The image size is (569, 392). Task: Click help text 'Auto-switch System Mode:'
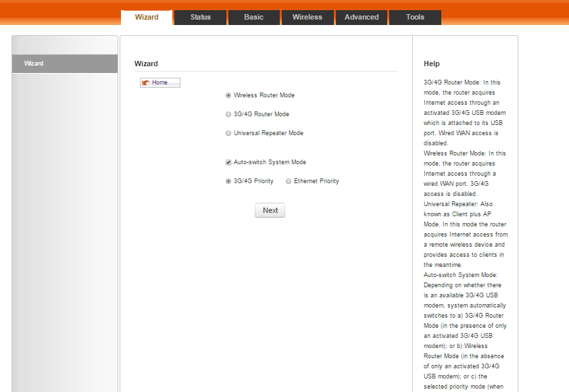tap(461, 275)
